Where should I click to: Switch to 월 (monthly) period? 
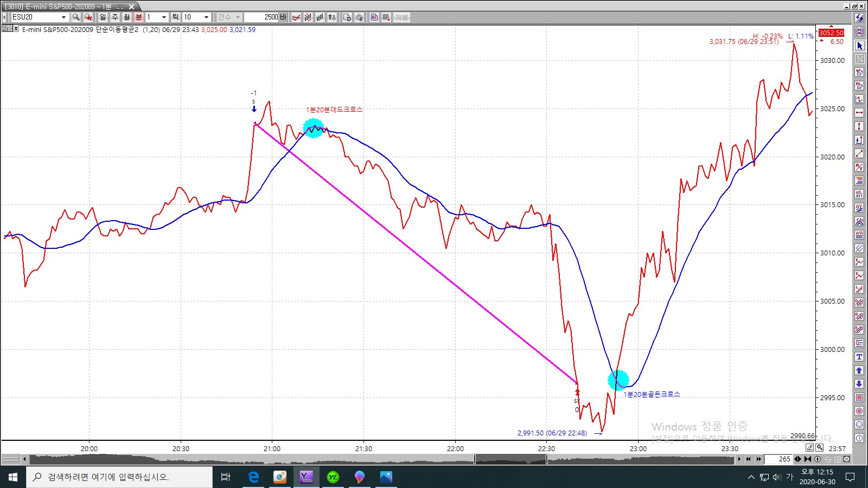[x=126, y=17]
